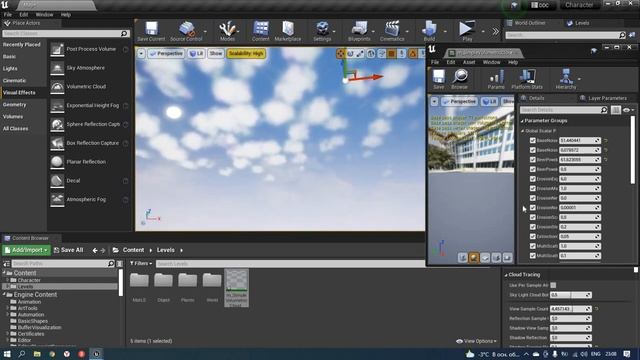
Task: Select Volumetric Cloud actor icon
Action: pyautogui.click(x=57, y=87)
